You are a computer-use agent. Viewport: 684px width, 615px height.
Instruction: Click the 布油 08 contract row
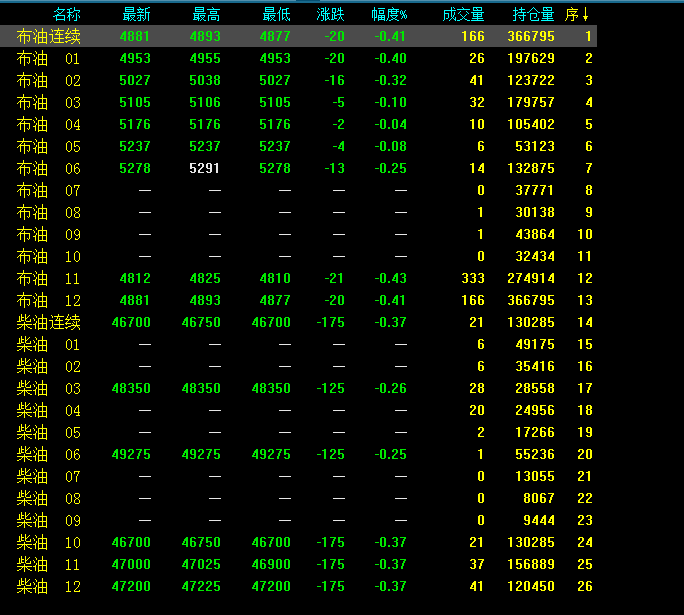[x=49, y=213]
